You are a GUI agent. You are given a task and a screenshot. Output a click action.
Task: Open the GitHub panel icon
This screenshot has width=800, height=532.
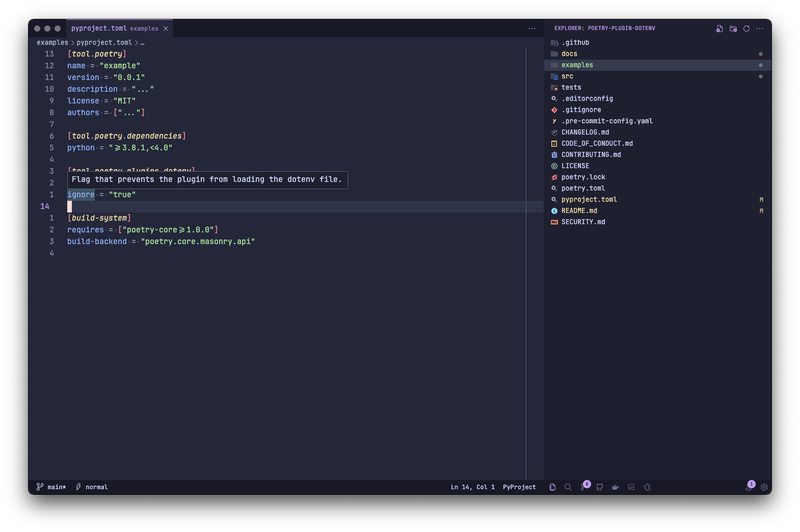(x=600, y=487)
